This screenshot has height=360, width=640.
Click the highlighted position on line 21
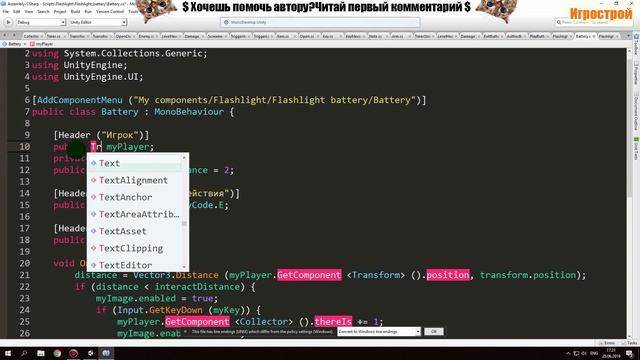[448, 275]
